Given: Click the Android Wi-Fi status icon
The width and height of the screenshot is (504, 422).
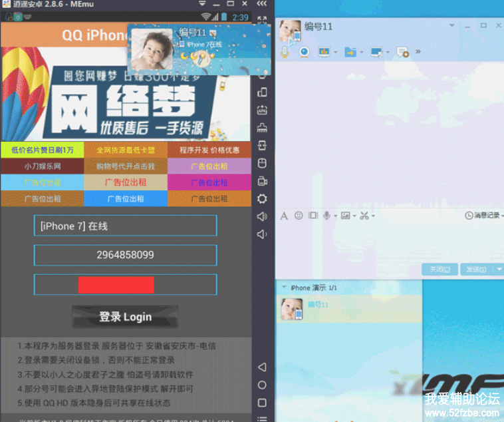Looking at the screenshot, I should [x=205, y=17].
